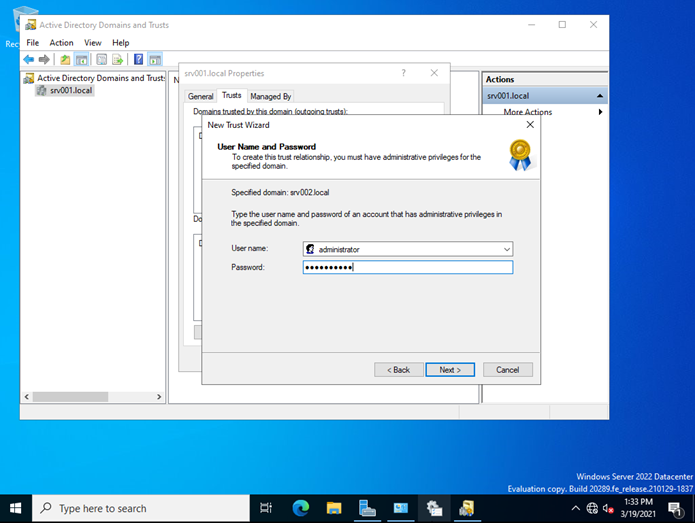Click the taskbar icon right of Server Manager

pyautogui.click(x=400, y=508)
